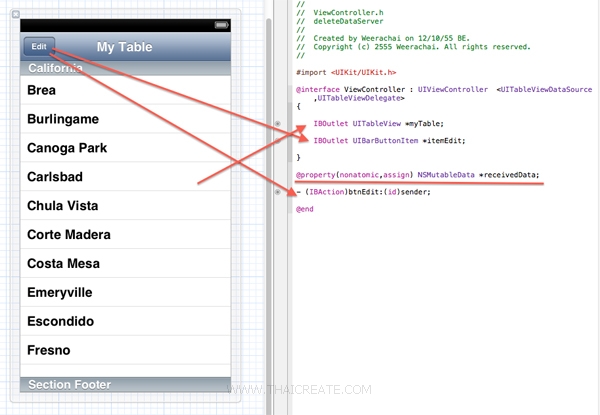Select the Carlsbad table row
This screenshot has height=415, width=600.
coord(126,177)
